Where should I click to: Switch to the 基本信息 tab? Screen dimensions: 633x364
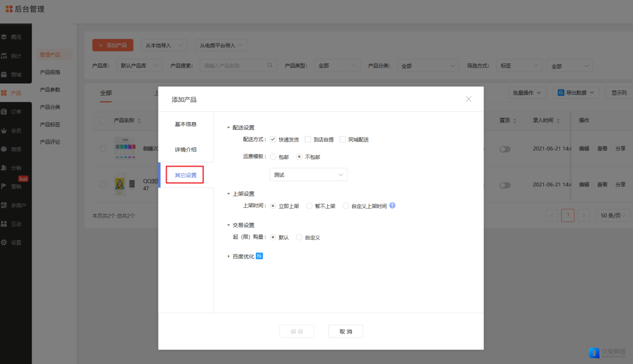[x=185, y=124]
